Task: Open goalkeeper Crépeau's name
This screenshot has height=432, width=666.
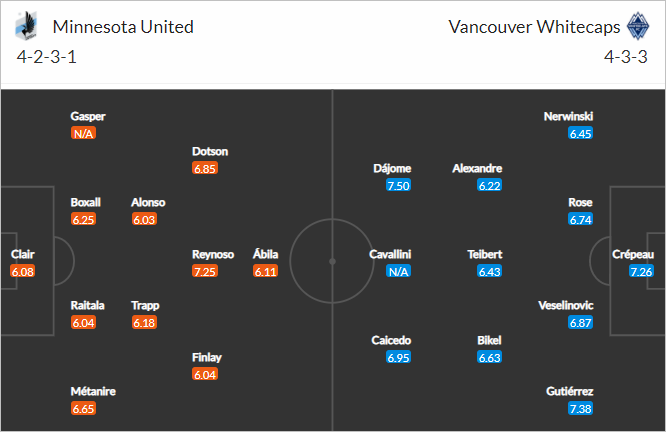Action: (633, 254)
